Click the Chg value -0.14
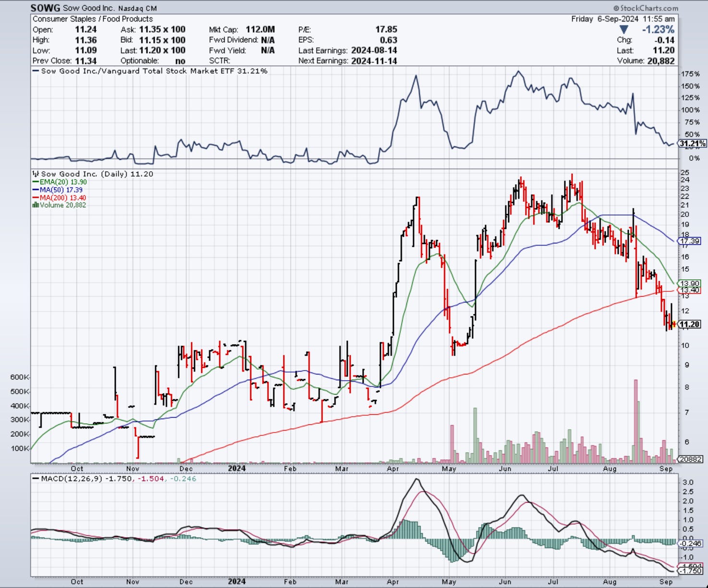Image resolution: width=708 pixels, height=588 pixels. (665, 40)
